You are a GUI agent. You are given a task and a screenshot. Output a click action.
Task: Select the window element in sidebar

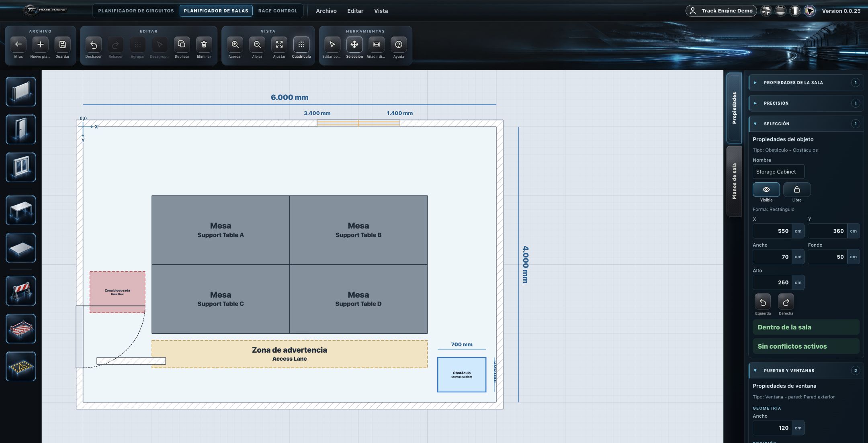point(21,167)
